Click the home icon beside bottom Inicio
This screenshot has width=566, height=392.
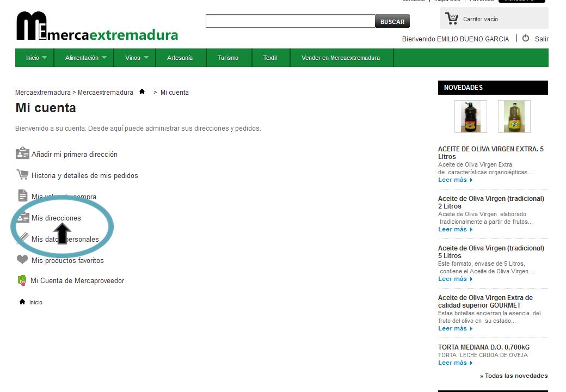click(22, 302)
